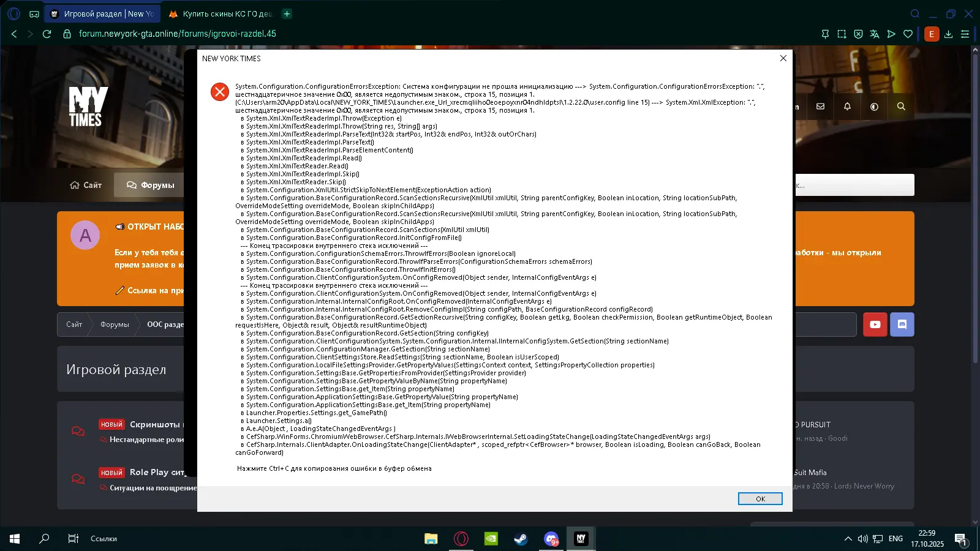Image resolution: width=980 pixels, height=551 pixels.
Task: Toggle the forum dark/light theme switch
Action: (x=874, y=107)
